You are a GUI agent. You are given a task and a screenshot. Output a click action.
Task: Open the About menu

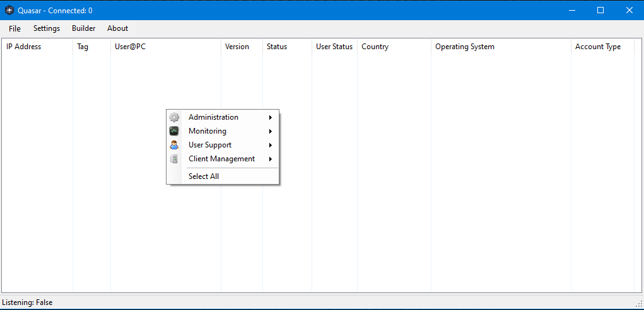click(118, 28)
